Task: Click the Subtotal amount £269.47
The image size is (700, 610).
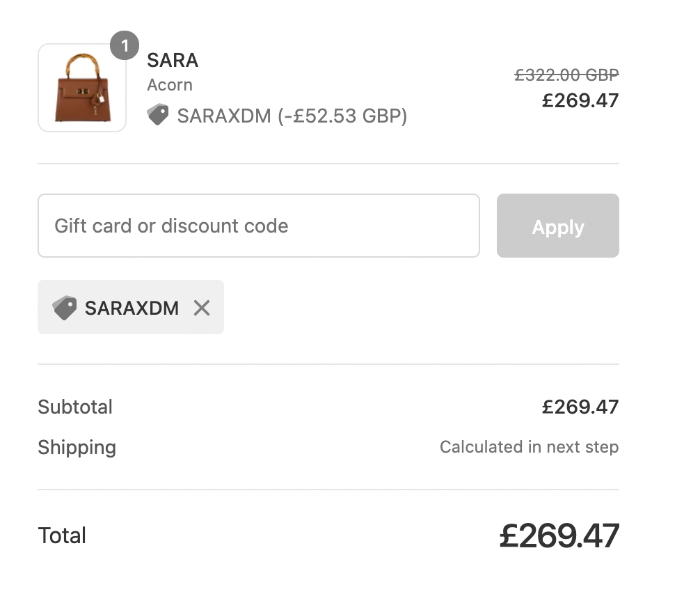Action: click(580, 407)
